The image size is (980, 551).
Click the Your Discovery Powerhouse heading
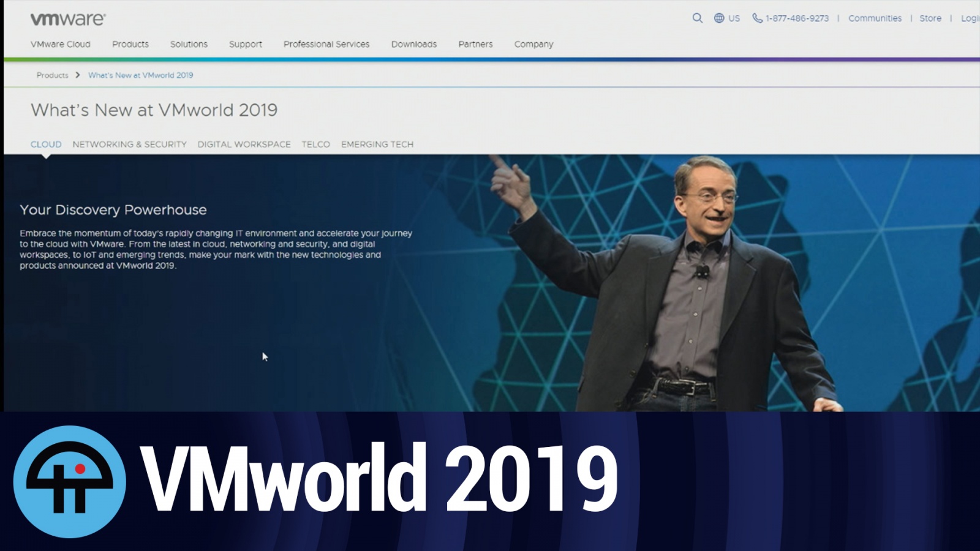[x=113, y=210]
